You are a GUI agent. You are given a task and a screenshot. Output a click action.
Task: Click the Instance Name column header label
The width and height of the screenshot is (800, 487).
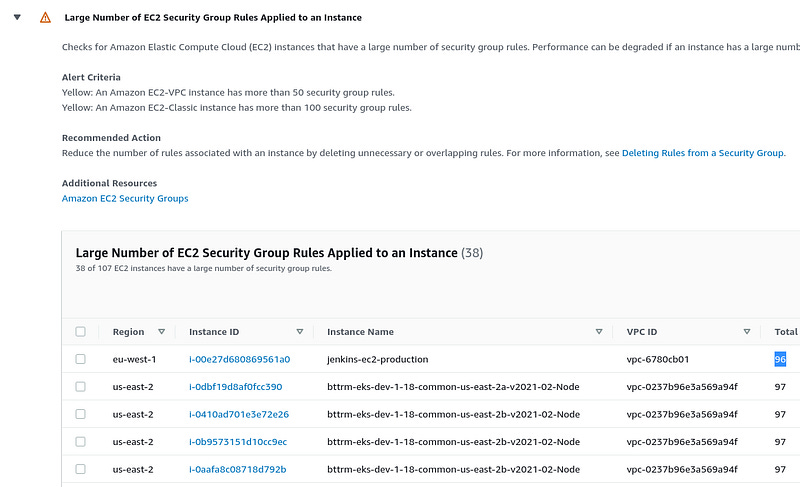click(x=360, y=331)
